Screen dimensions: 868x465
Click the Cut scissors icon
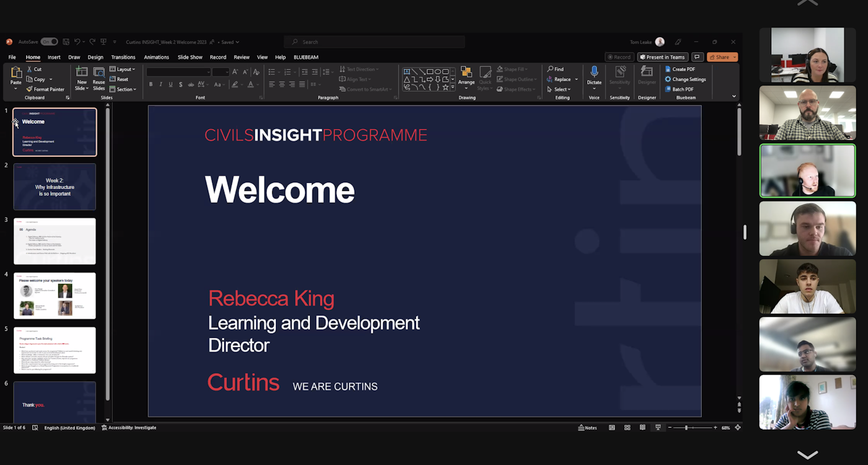pos(29,69)
